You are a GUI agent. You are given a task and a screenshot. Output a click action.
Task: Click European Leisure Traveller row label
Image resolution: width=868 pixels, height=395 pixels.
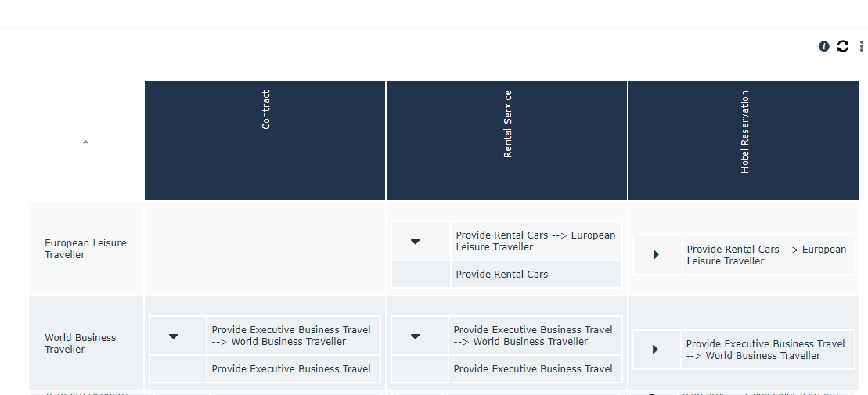tap(85, 249)
